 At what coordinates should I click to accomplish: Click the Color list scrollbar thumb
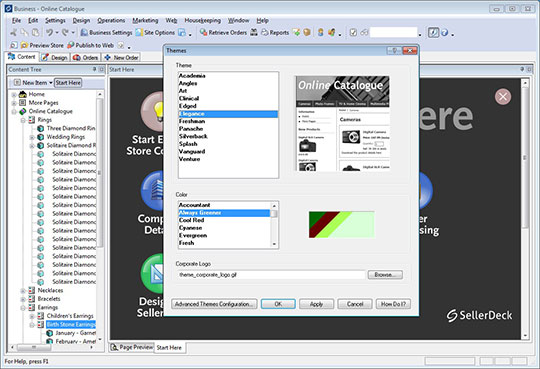274,214
